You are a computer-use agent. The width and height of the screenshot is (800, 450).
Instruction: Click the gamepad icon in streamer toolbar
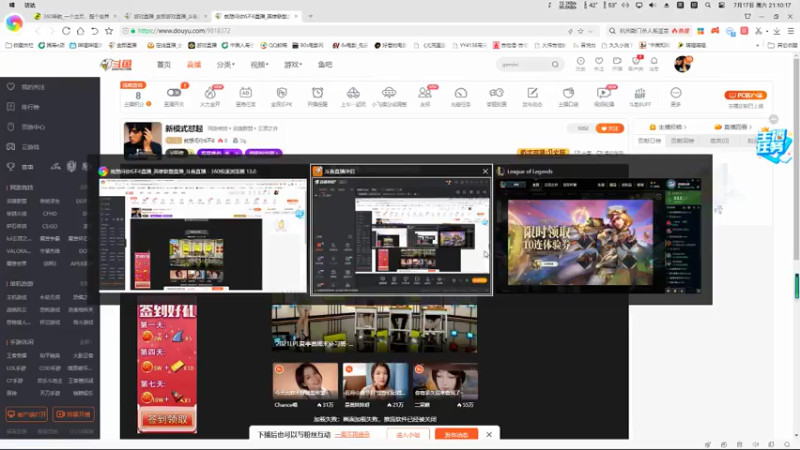(496, 95)
